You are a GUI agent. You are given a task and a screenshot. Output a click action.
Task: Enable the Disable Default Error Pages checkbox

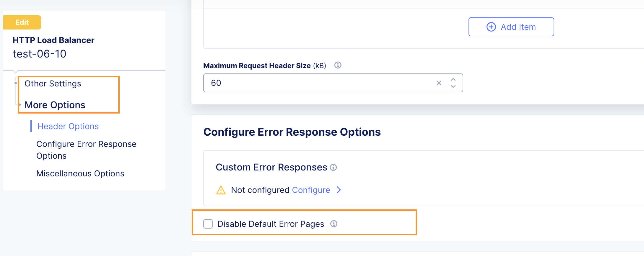coord(208,224)
